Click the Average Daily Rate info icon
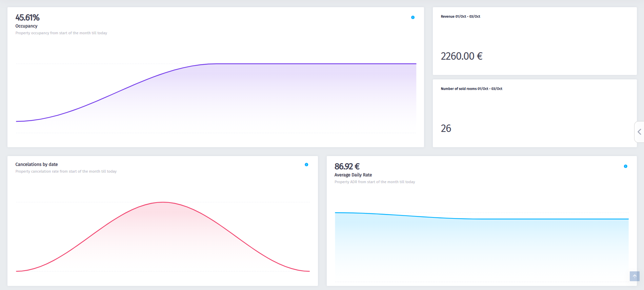 tap(625, 166)
